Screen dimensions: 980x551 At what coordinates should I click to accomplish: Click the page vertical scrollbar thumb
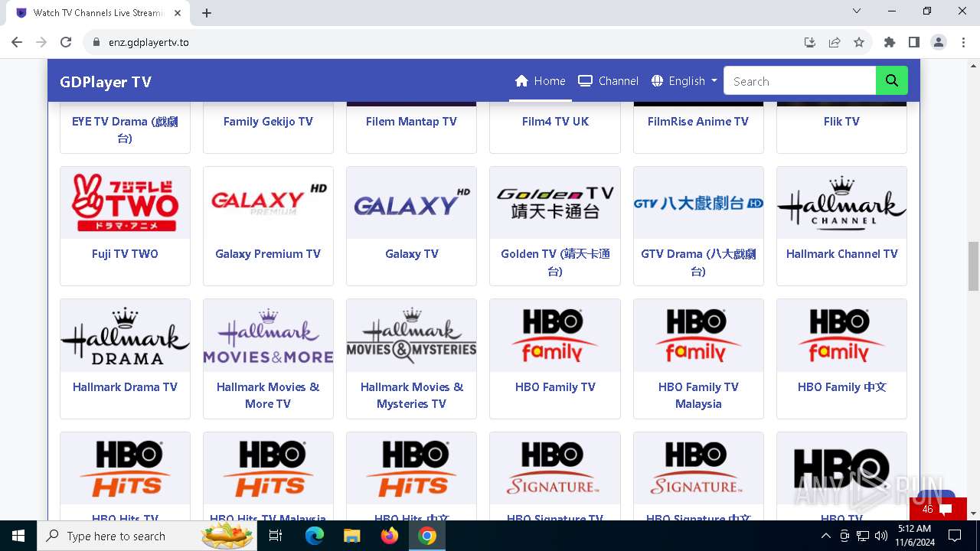pyautogui.click(x=973, y=266)
